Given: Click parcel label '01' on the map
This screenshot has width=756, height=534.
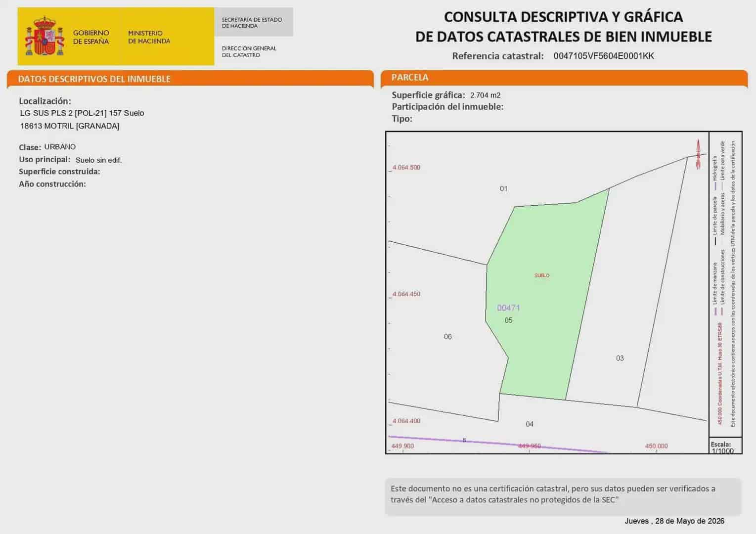Looking at the screenshot, I should (x=503, y=188).
